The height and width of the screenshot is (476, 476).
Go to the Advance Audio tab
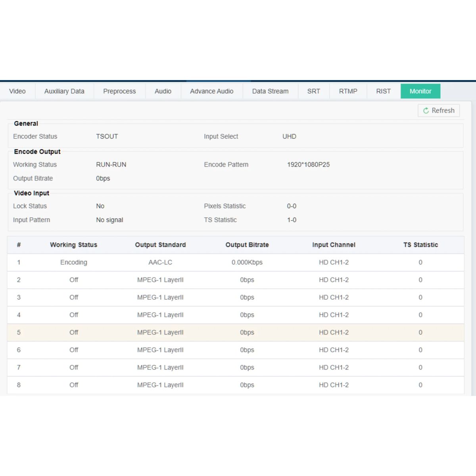click(211, 91)
